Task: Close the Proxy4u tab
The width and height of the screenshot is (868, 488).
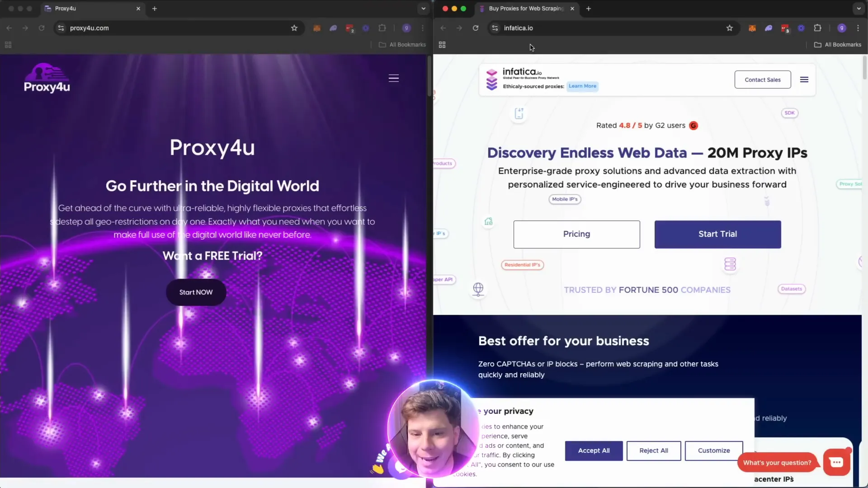Action: [138, 9]
